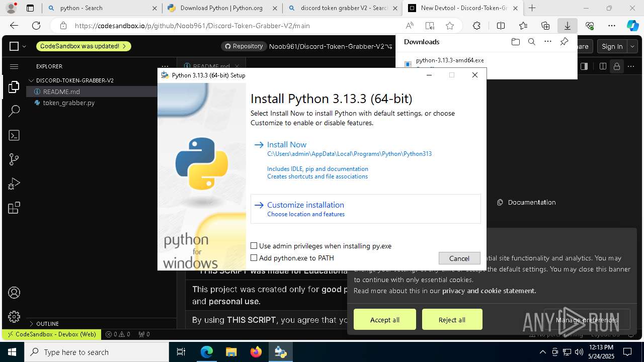Open the Manage settings gear
Screen dimensions: 644x362
tap(14, 317)
